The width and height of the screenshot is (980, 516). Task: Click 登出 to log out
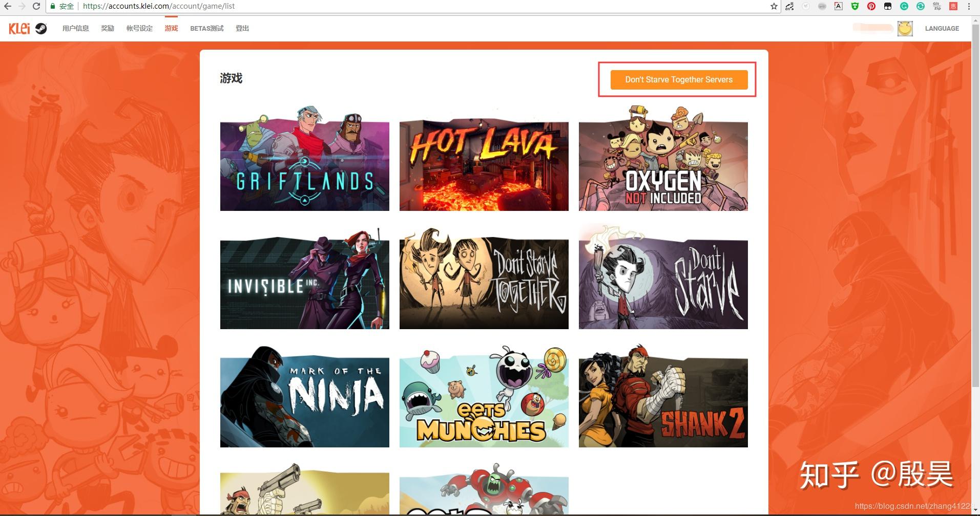pyautogui.click(x=242, y=29)
